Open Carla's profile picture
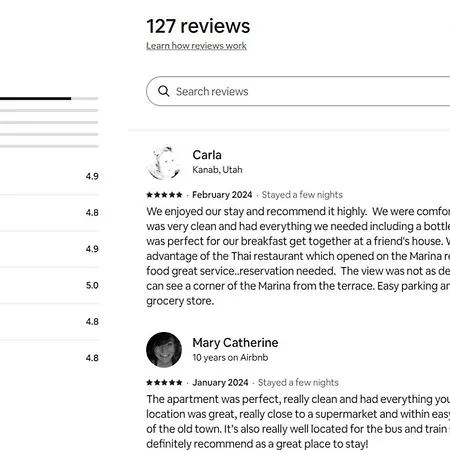Viewport: 450px width, 450px height. pos(164,163)
